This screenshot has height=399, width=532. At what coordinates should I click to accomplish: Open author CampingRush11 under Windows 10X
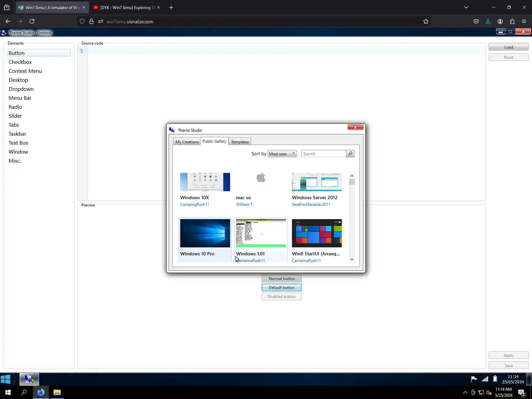click(x=195, y=204)
